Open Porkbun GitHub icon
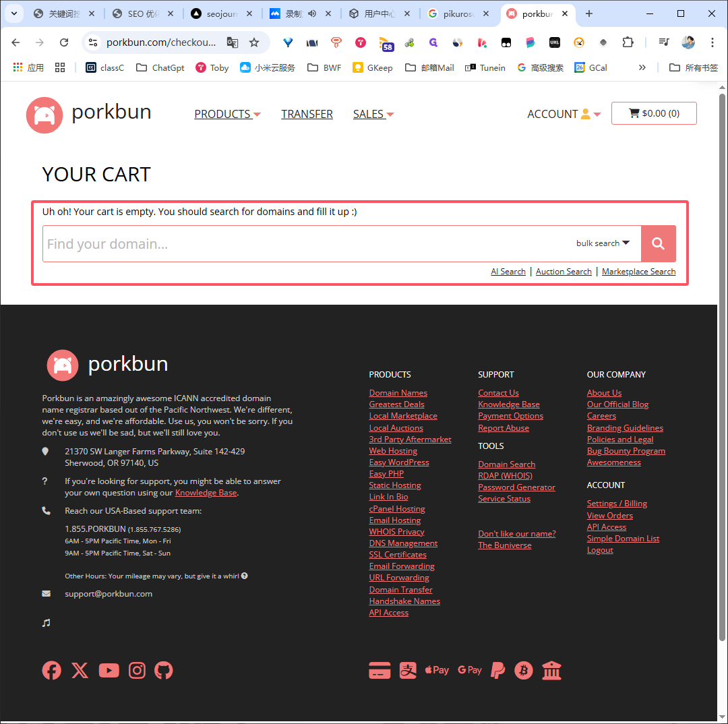Screen dimensions: 728x724 (x=163, y=670)
